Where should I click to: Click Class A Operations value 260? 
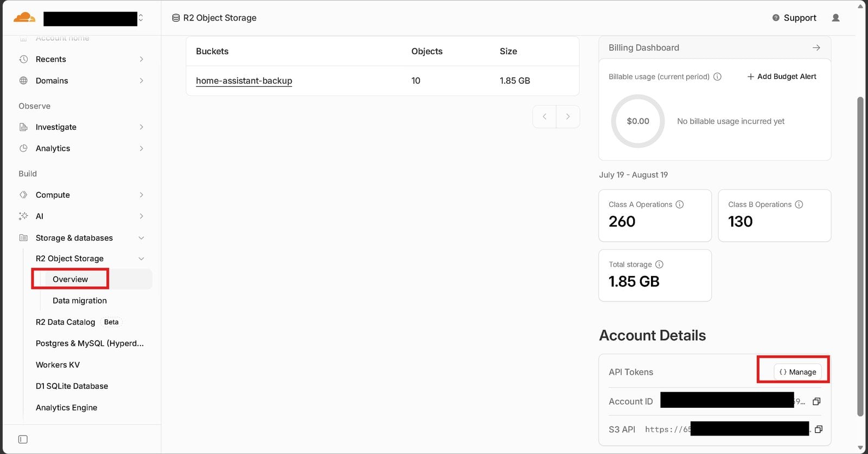(622, 222)
